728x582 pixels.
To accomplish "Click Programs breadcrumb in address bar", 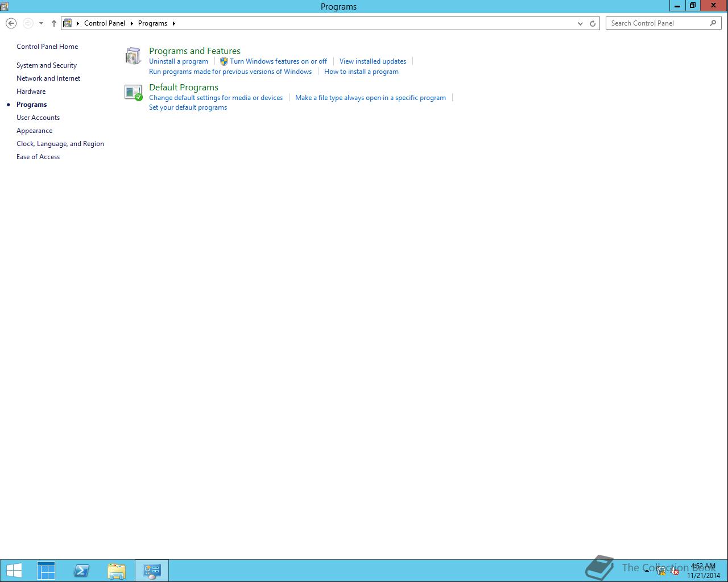I will (x=152, y=23).
